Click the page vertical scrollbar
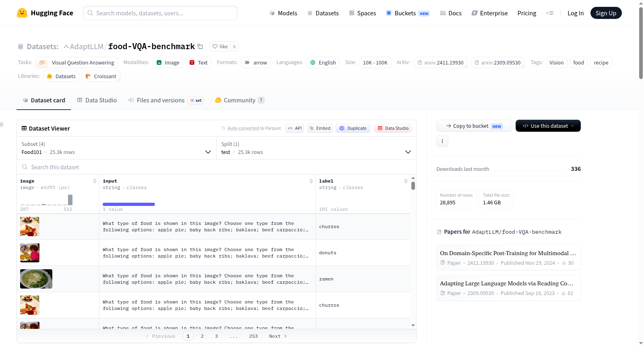Image resolution: width=644 pixels, height=347 pixels. pyautogui.click(x=641, y=42)
